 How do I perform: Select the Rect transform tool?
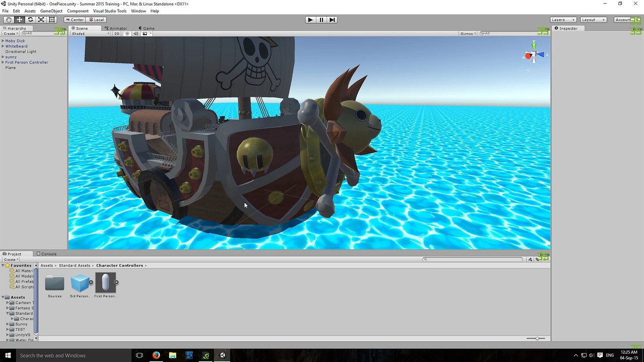52,20
